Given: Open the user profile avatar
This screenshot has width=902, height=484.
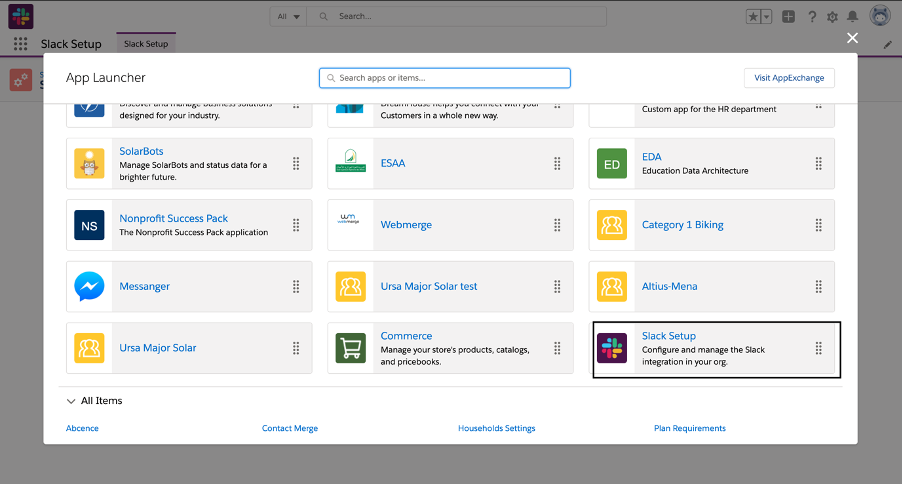Looking at the screenshot, I should pyautogui.click(x=880, y=16).
